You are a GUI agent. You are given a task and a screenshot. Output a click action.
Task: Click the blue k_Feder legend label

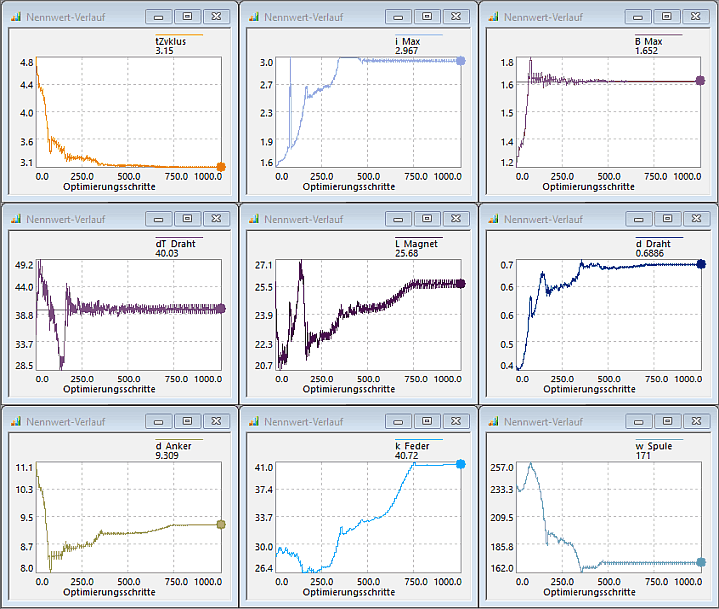(x=417, y=446)
